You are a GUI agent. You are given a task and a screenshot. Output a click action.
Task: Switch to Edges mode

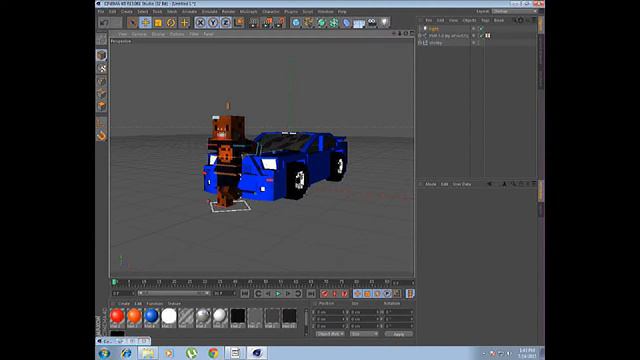pos(102,94)
